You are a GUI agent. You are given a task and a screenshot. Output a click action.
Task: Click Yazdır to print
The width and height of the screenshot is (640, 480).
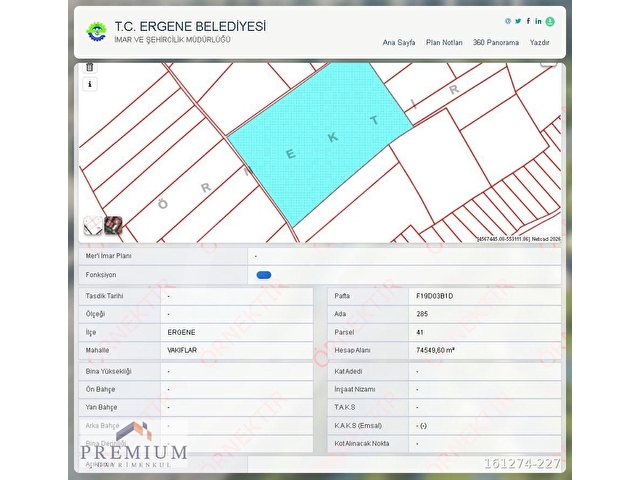[539, 42]
